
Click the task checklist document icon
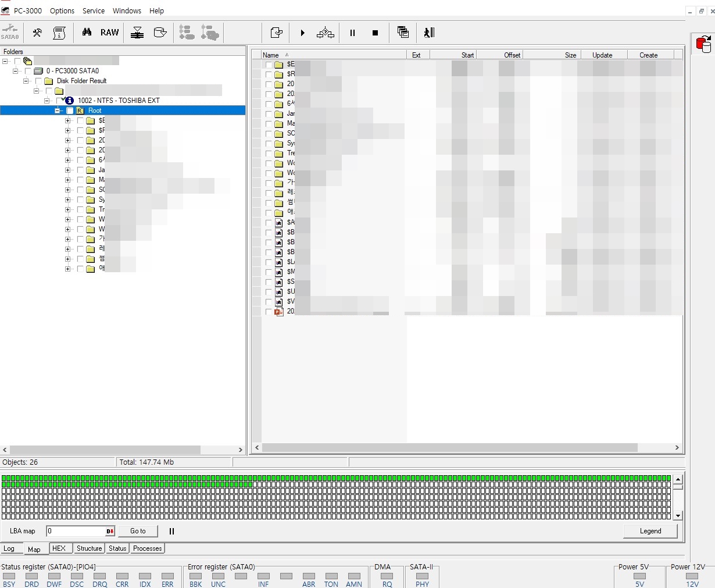(277, 33)
